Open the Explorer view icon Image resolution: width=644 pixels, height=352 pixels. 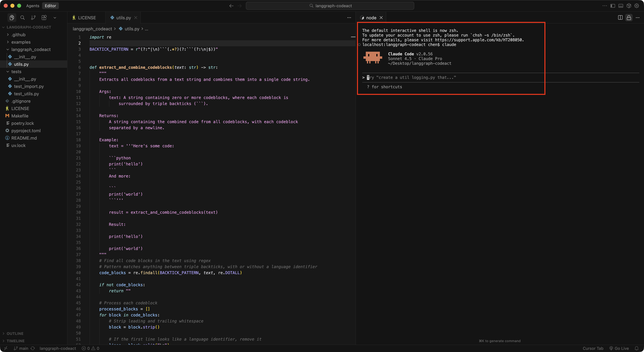pos(12,18)
